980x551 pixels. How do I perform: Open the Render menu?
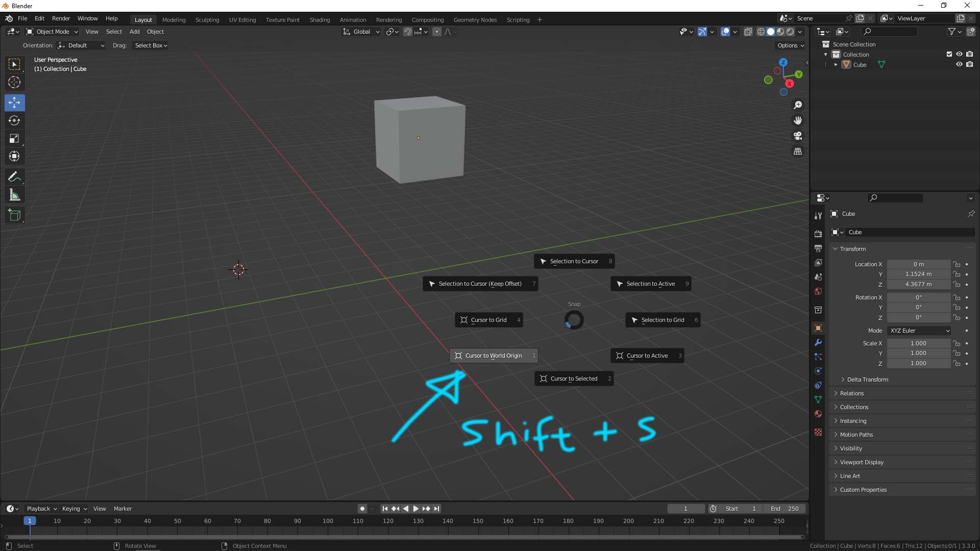(x=61, y=18)
